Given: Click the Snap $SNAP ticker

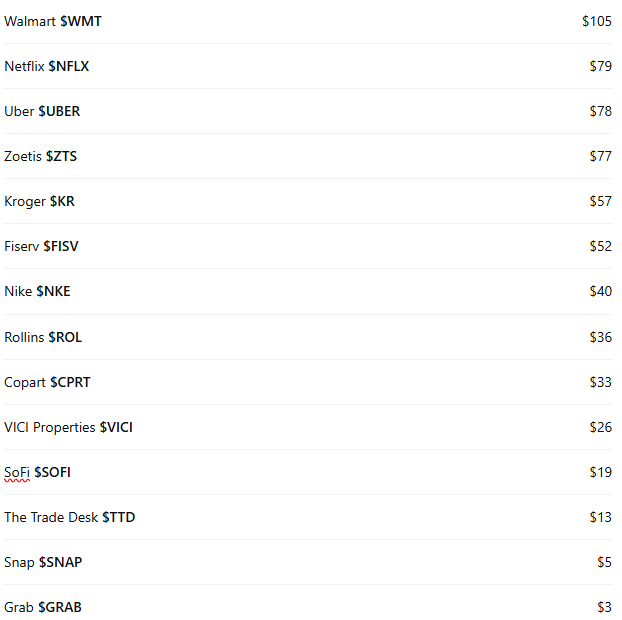Looking at the screenshot, I should tap(43, 562).
